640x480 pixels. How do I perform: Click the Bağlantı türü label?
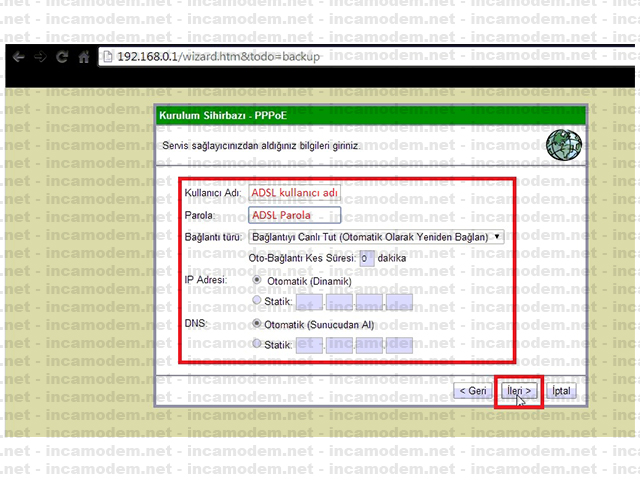click(x=213, y=237)
